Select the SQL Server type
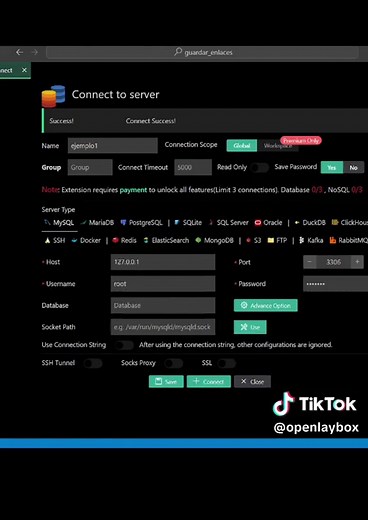The image size is (368, 520). coord(229,223)
